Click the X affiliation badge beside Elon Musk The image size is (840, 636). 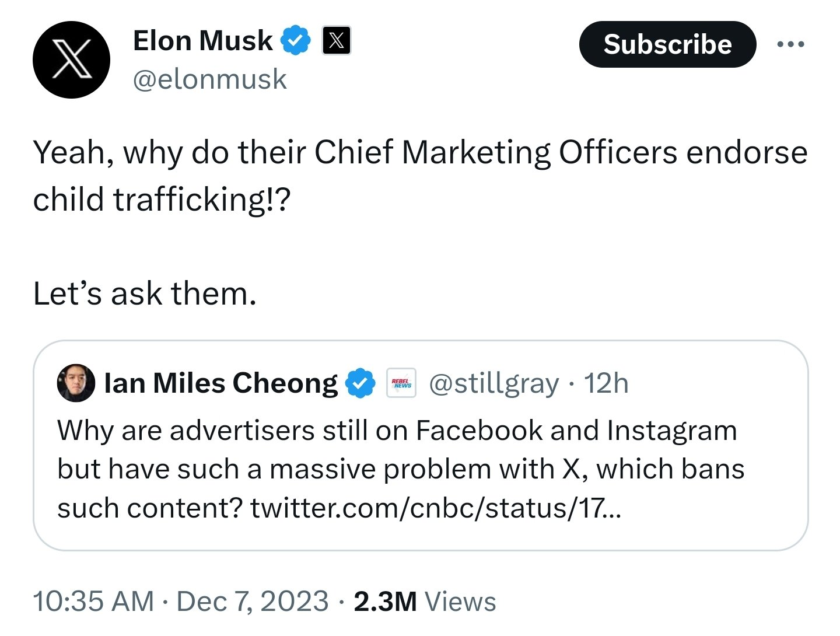point(337,40)
